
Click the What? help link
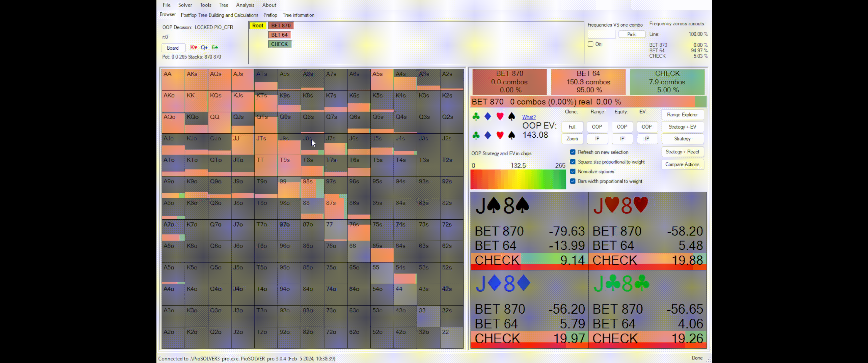(529, 117)
